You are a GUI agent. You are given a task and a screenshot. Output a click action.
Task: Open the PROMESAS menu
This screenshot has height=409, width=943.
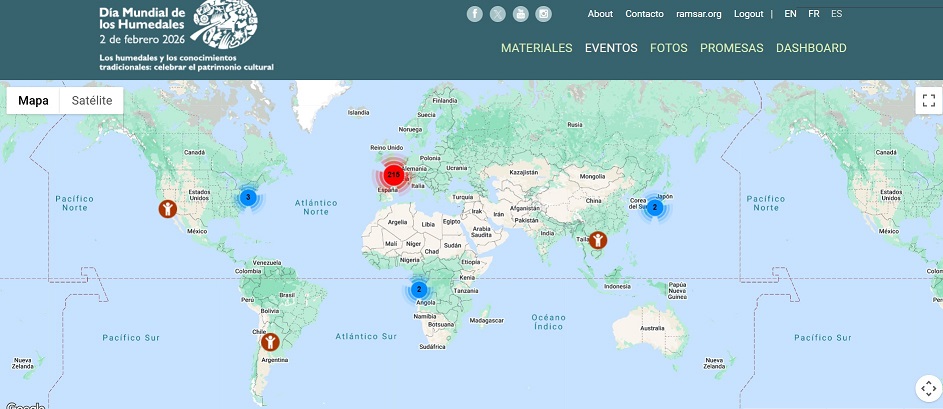(732, 48)
